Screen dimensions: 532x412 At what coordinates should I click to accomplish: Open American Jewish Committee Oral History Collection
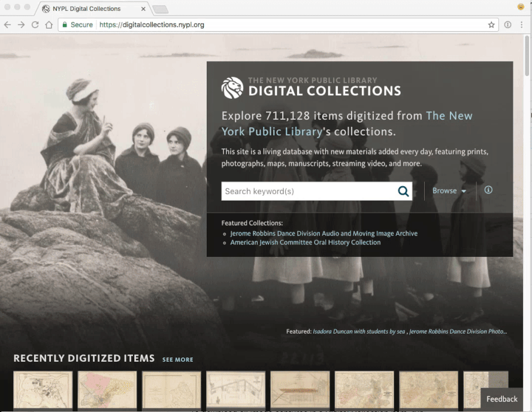coord(306,243)
